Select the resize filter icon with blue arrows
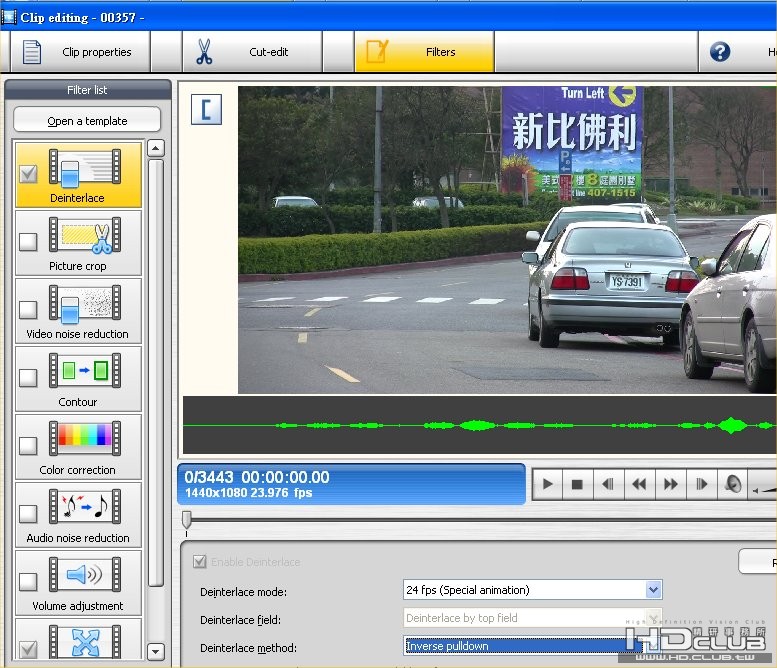Viewport: 777px width, 668px height. pyautogui.click(x=85, y=642)
